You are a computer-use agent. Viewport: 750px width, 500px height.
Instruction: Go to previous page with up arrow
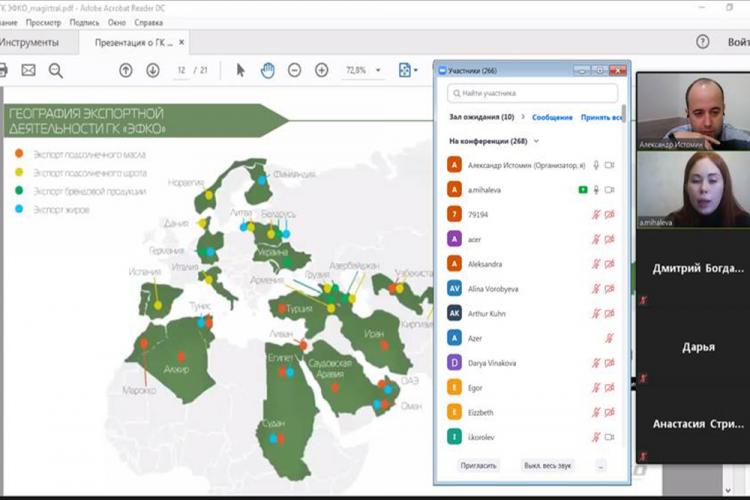[x=125, y=70]
